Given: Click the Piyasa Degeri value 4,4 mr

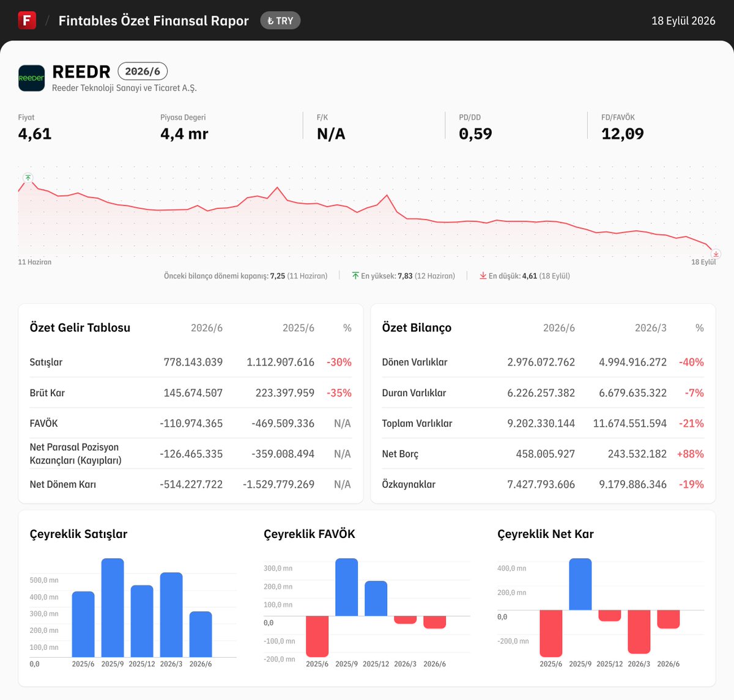Looking at the screenshot, I should click(184, 134).
